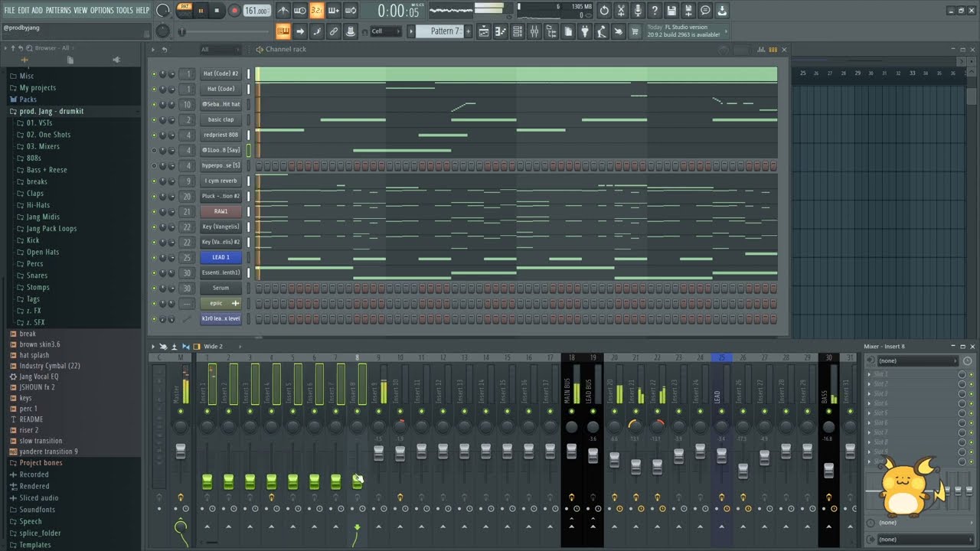Screen dimensions: 980x551
Task: Click the question mark help icon
Action: 655,11
